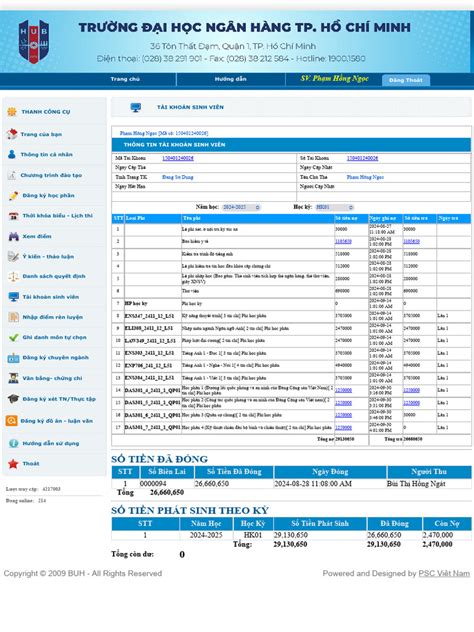Open the Hướng dẫn menu item
The height and width of the screenshot is (632, 474).
click(230, 79)
